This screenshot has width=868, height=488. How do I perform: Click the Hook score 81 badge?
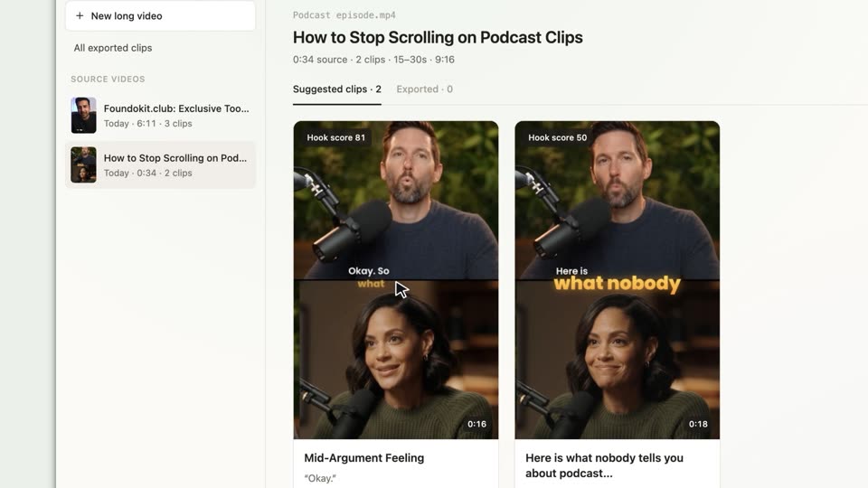[x=336, y=137]
